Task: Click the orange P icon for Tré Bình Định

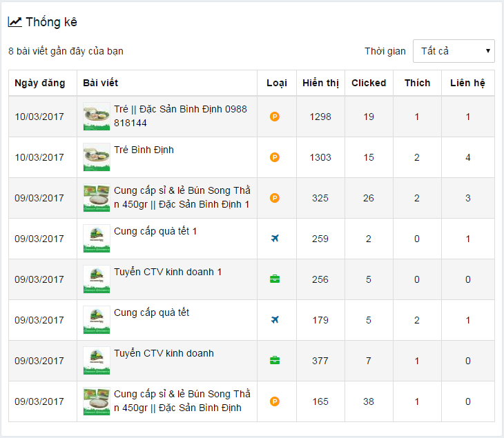Action: (x=275, y=157)
